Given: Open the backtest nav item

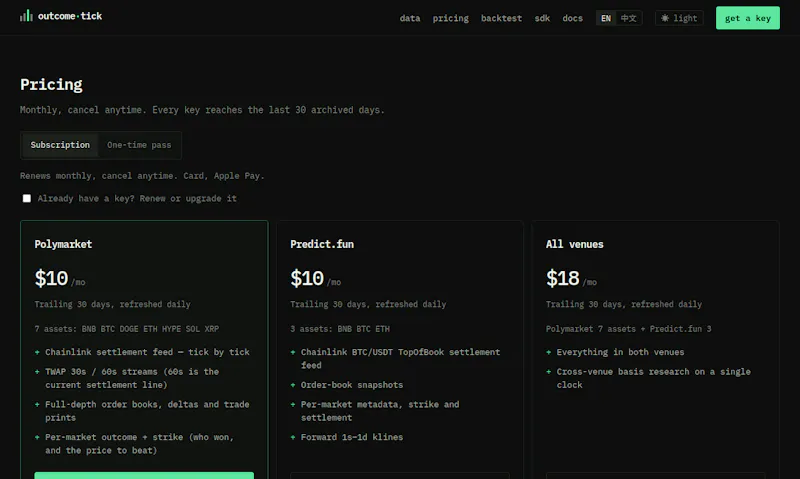Looking at the screenshot, I should click(x=501, y=18).
